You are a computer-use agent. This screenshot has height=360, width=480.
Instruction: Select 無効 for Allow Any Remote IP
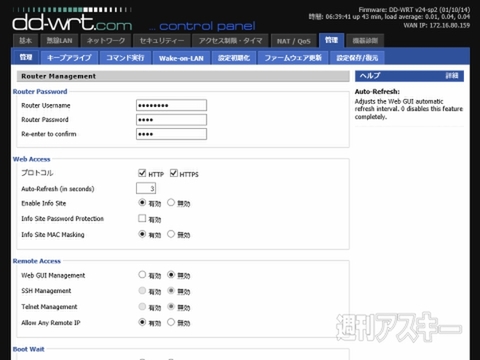coord(171,322)
